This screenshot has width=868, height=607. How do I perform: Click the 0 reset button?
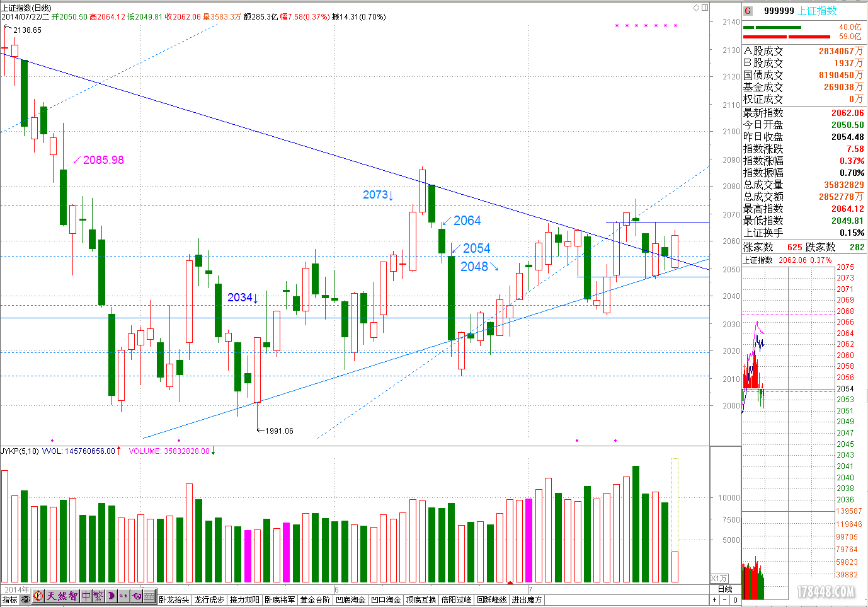[x=735, y=600]
